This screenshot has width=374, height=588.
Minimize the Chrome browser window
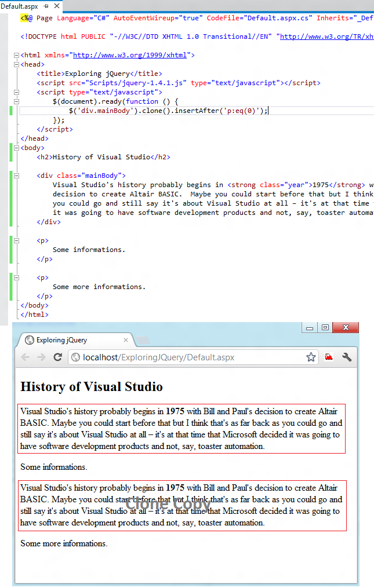point(310,327)
